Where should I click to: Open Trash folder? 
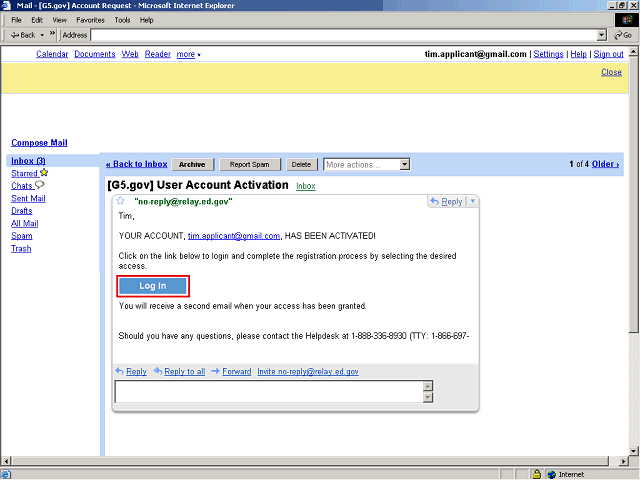click(21, 249)
